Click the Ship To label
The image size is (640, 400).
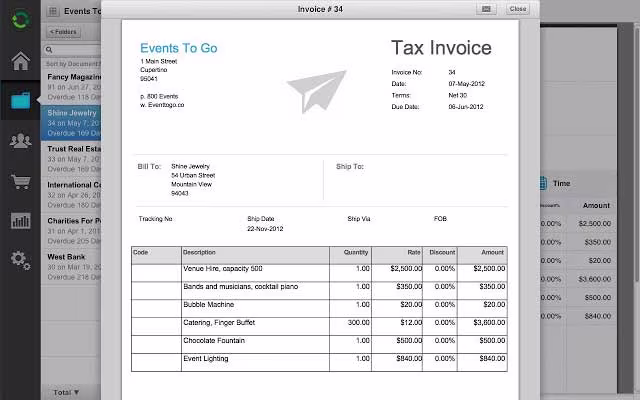click(x=350, y=167)
